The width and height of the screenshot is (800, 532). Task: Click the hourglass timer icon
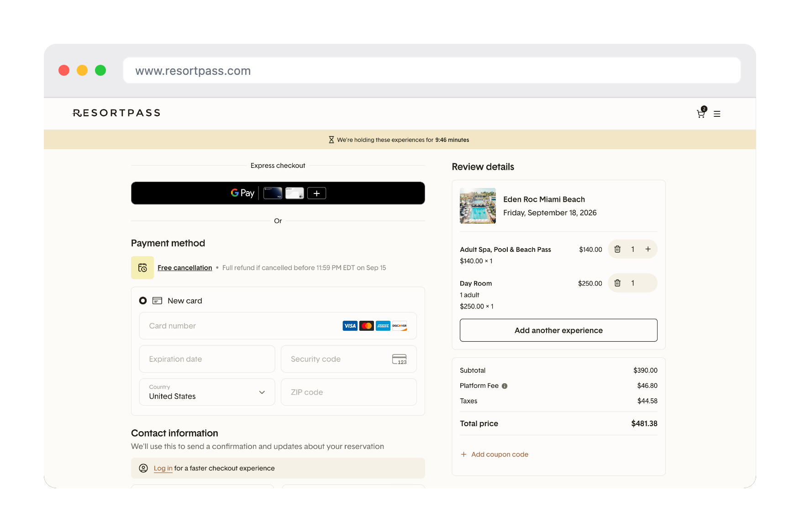pos(332,140)
